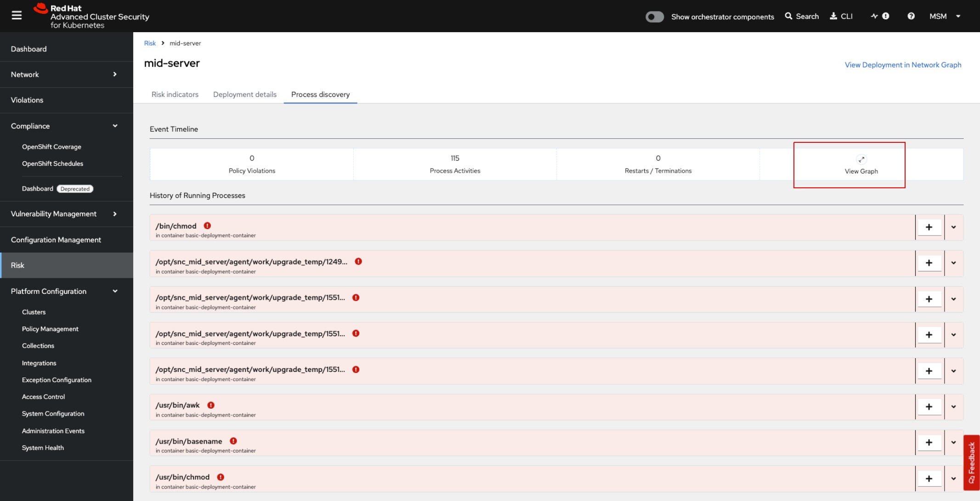Click the CLI download icon
Viewport: 980px width, 501px height.
833,16
